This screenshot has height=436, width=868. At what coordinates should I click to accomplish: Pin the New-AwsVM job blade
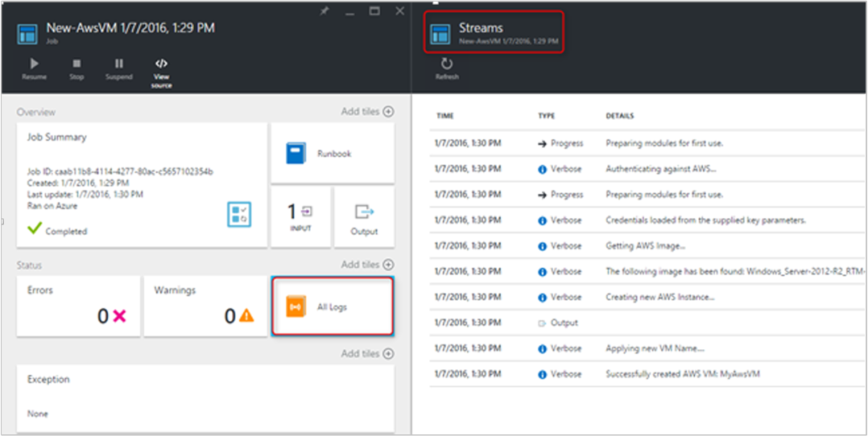click(x=325, y=11)
